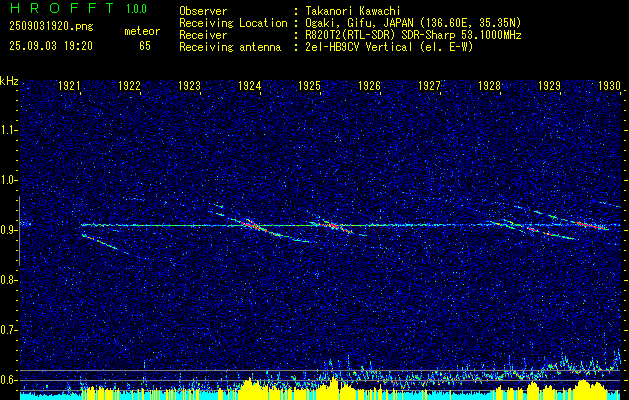This screenshot has height=400, width=629.
Task: Click timestamp 25.09.03 19:20
Action: click(51, 46)
